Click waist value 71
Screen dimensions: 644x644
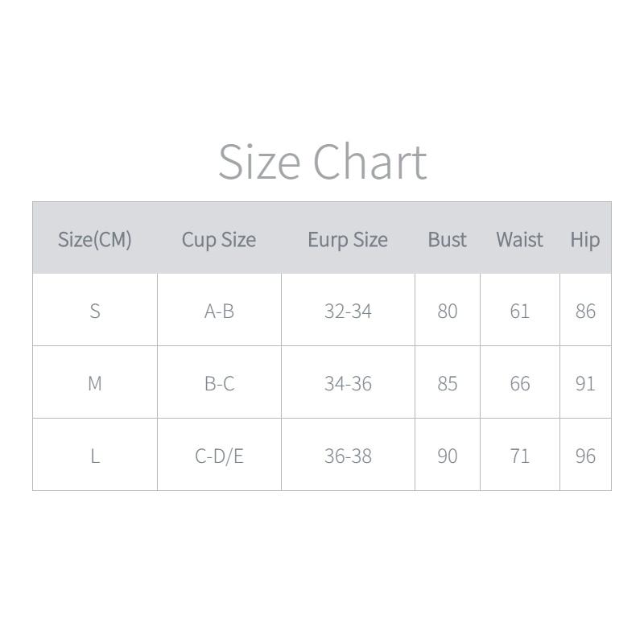point(519,456)
